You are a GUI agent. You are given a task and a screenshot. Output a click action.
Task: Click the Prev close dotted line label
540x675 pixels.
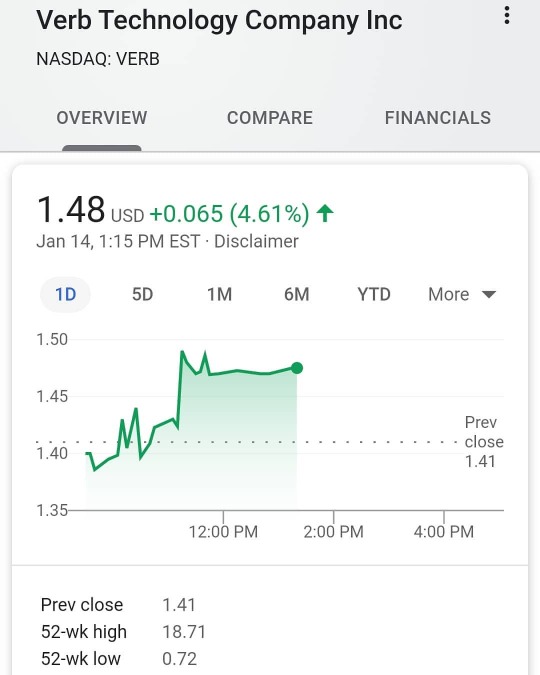pyautogui.click(x=484, y=442)
